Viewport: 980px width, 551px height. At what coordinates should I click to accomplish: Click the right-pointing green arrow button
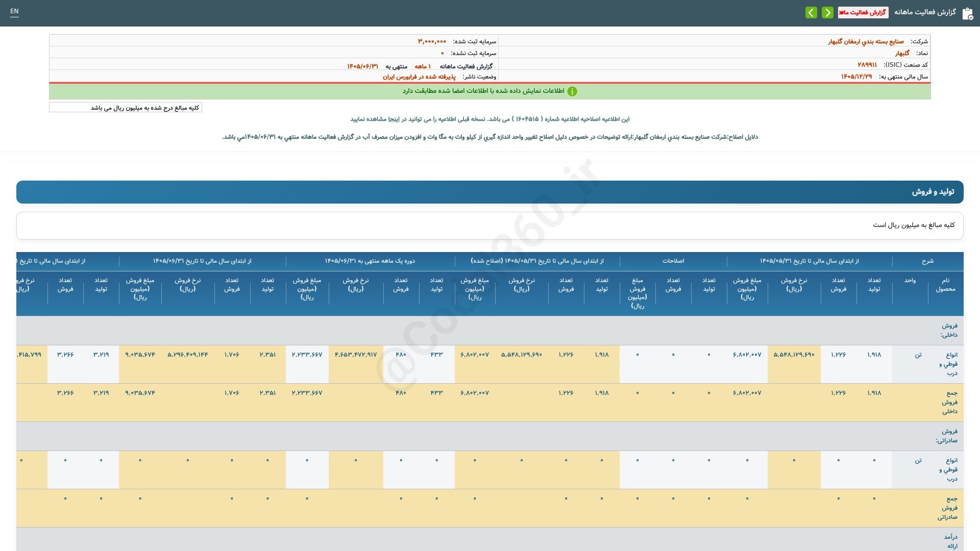pos(827,12)
